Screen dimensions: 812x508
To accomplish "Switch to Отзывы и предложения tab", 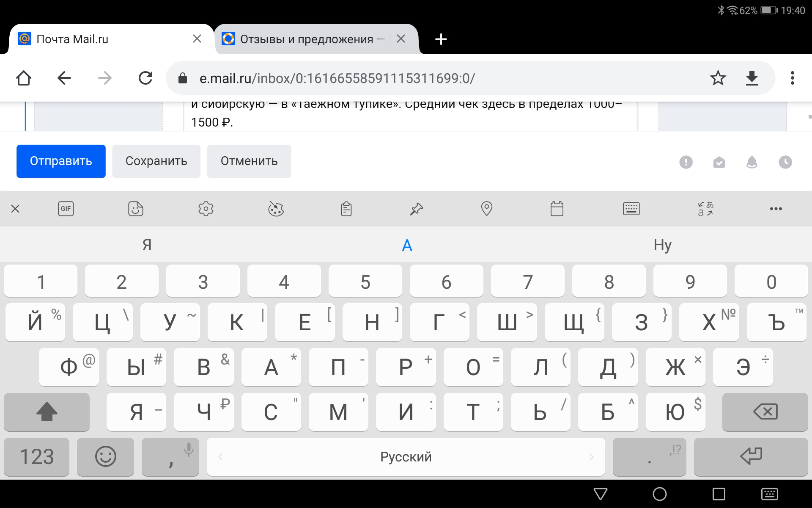I will tap(307, 39).
